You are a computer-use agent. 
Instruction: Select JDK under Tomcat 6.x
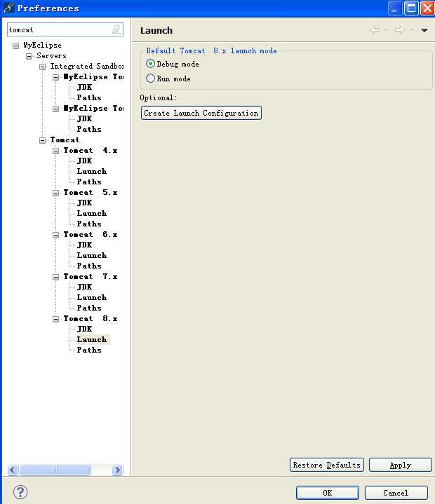(x=84, y=245)
